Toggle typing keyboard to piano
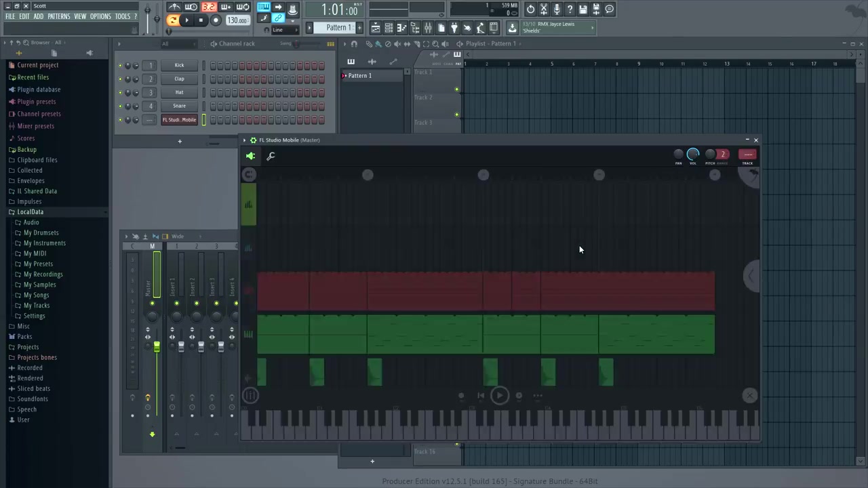Viewport: 868px width, 488px height. click(x=262, y=7)
